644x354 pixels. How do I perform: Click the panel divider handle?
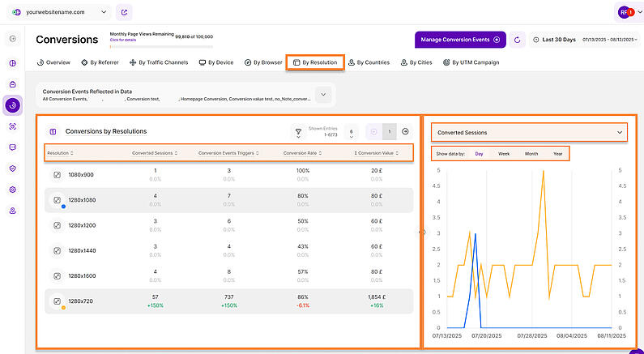422,232
